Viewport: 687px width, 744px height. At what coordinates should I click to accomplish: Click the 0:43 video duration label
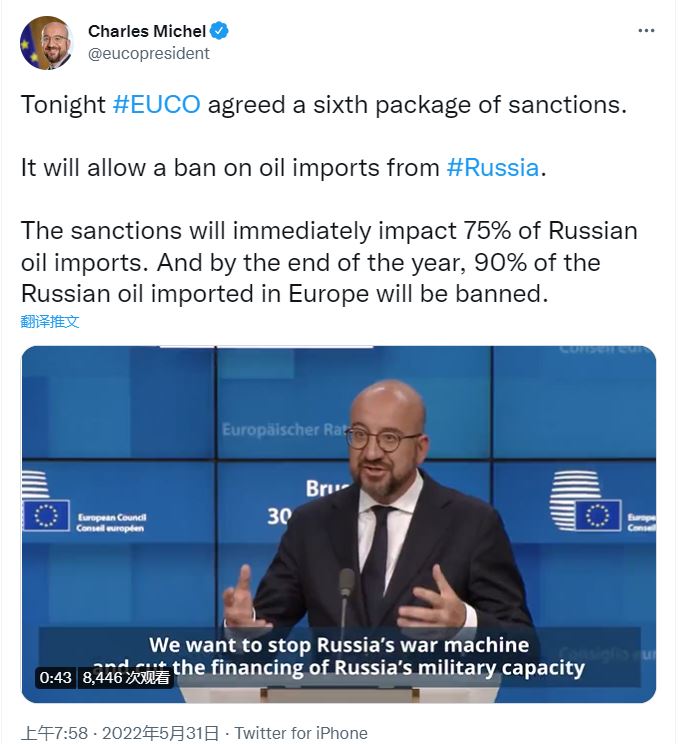click(55, 677)
